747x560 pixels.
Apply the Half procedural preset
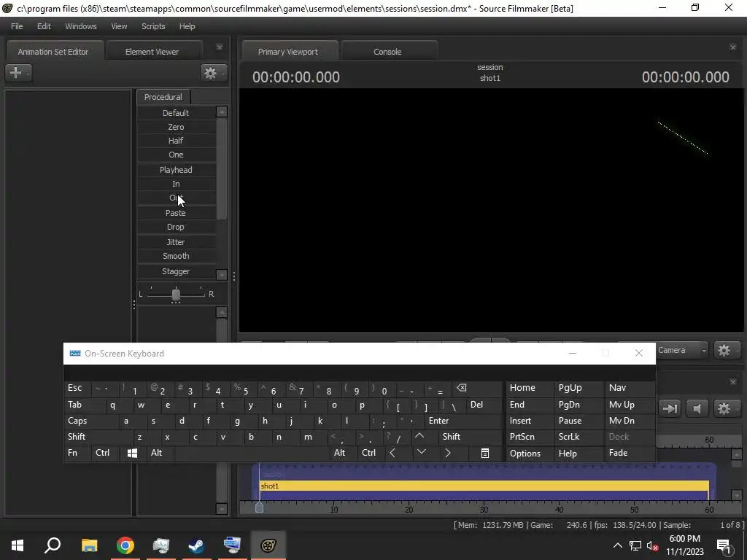point(177,141)
